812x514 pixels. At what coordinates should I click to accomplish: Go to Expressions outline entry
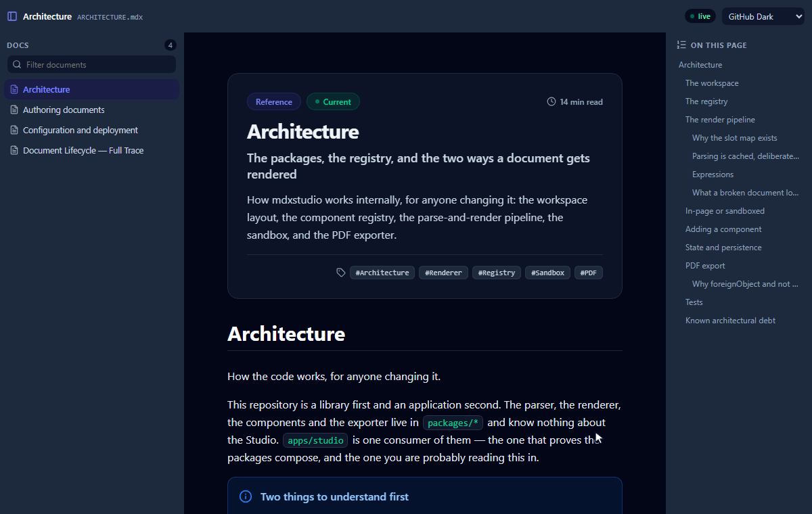pos(713,174)
